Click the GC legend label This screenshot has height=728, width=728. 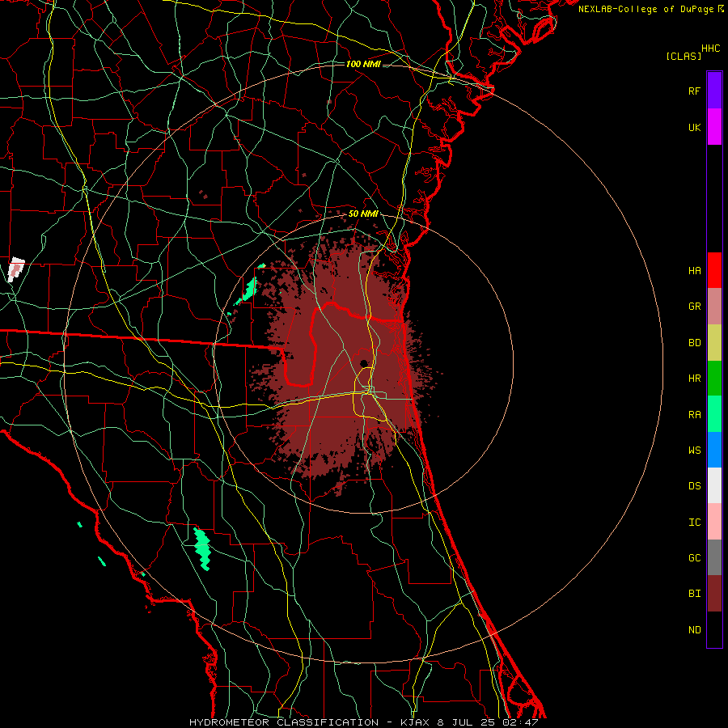tap(694, 557)
